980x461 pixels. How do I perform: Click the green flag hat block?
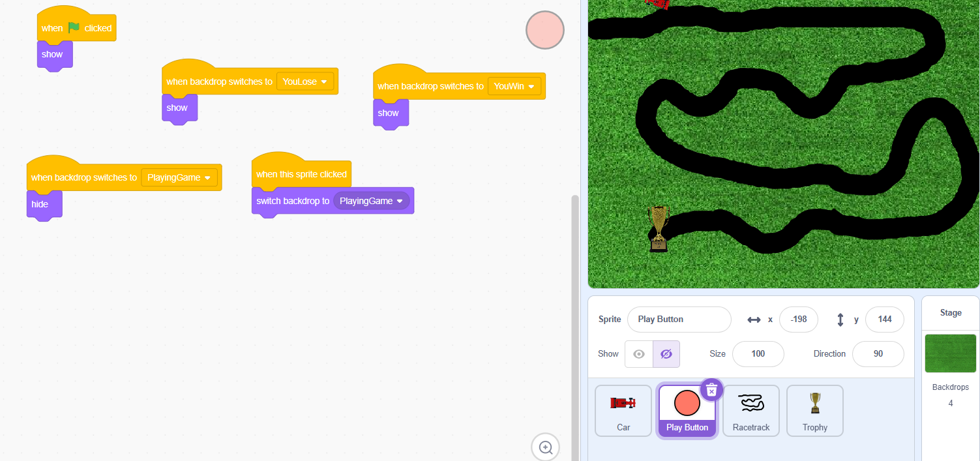76,28
